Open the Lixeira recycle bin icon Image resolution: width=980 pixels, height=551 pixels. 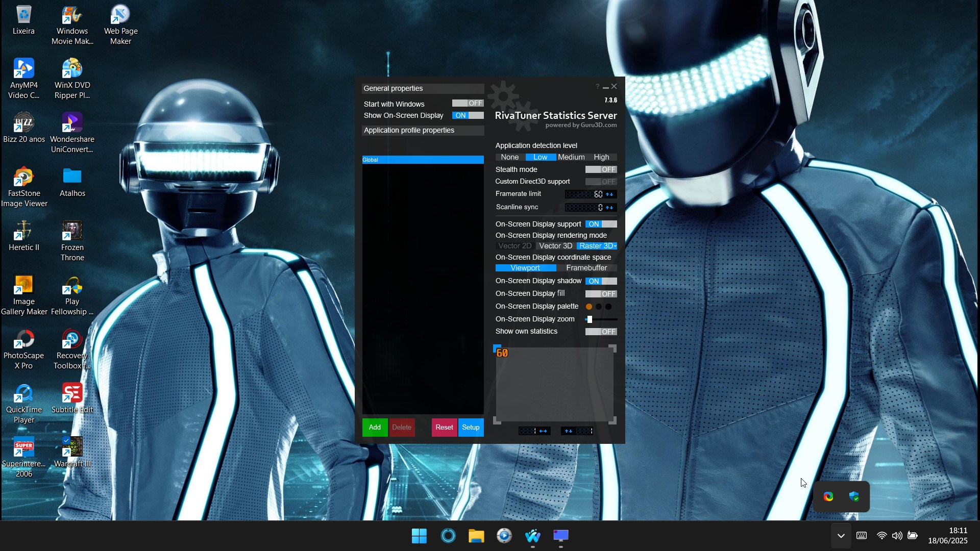(23, 20)
